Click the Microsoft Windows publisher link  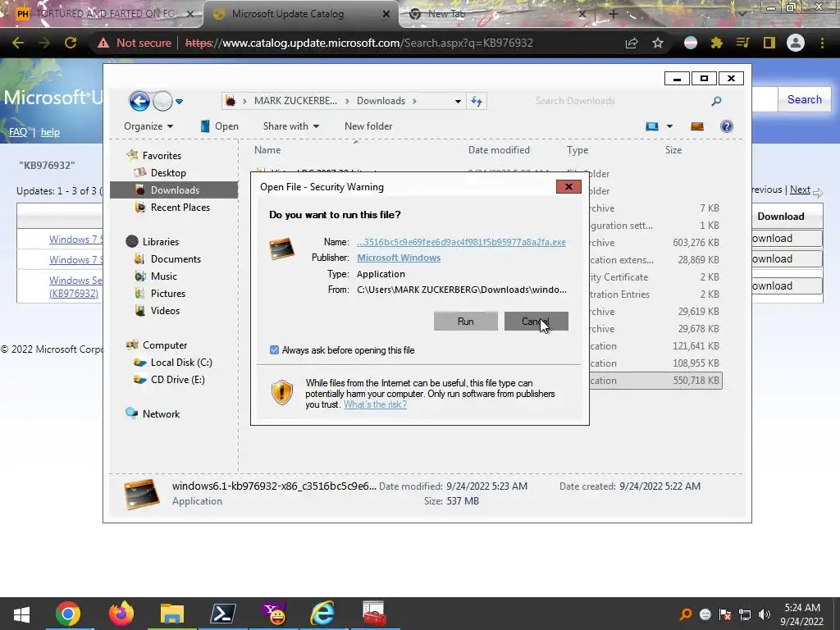(x=399, y=258)
